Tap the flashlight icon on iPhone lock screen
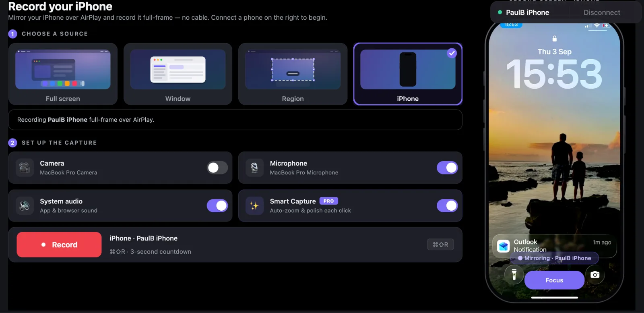Image resolution: width=644 pixels, height=313 pixels. (514, 275)
